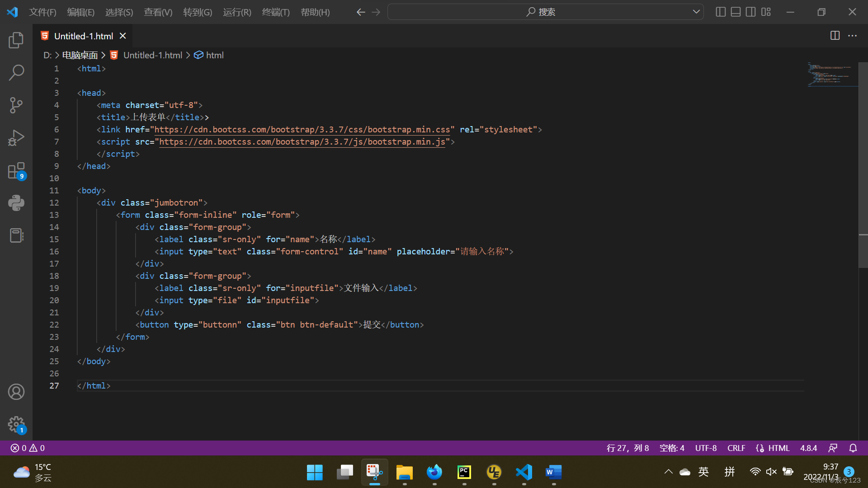Open Source Control view
The image size is (868, 488).
tap(16, 105)
